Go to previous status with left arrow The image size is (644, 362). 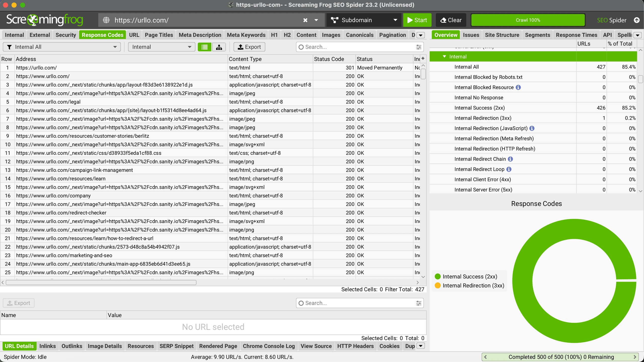pos(485,357)
